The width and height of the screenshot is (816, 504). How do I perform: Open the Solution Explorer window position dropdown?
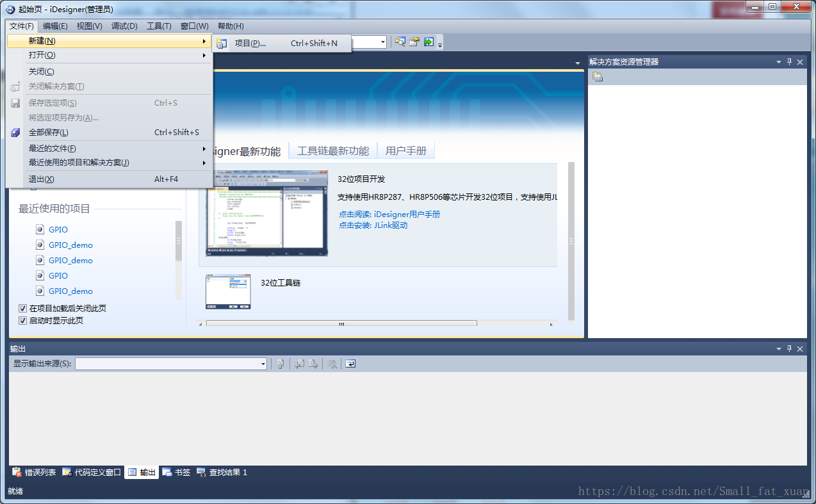pyautogui.click(x=779, y=62)
